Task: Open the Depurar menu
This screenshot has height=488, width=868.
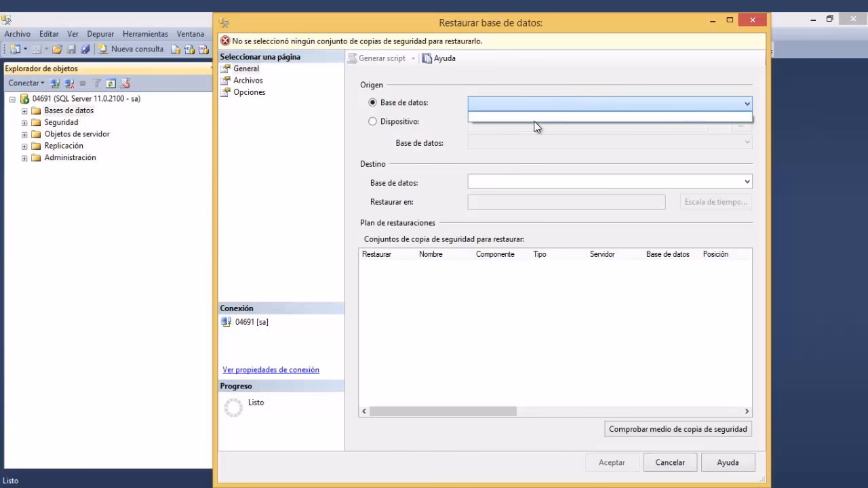Action: [100, 34]
